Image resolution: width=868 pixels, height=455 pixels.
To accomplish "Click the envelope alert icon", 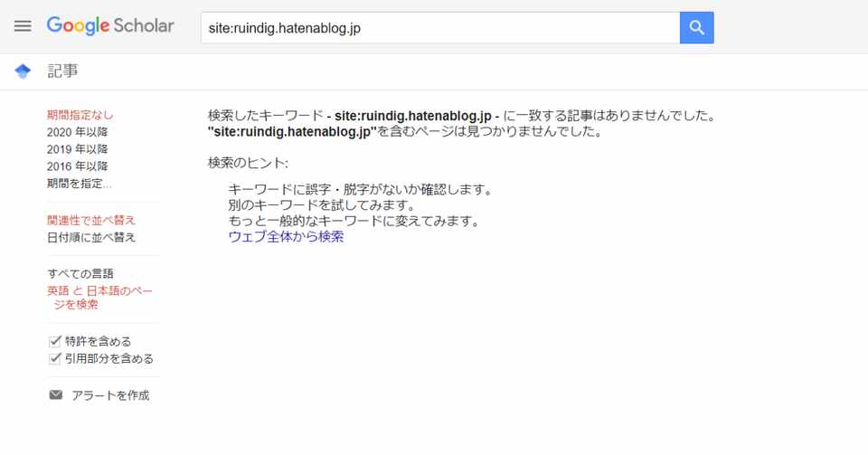I will click(56, 394).
